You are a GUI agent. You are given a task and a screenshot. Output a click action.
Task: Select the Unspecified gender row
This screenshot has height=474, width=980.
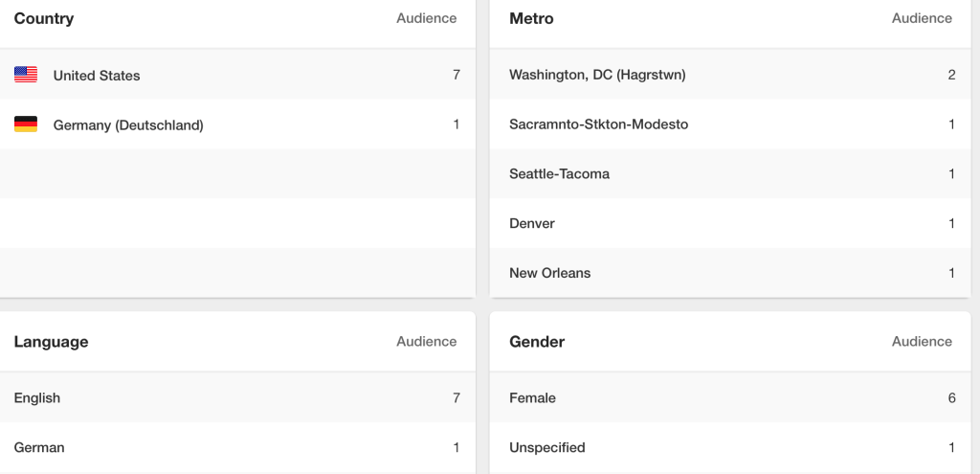tap(730, 448)
